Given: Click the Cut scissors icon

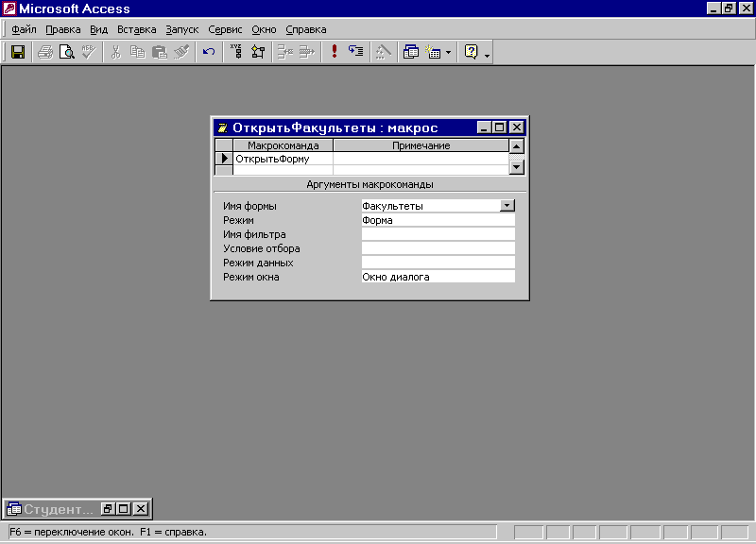Looking at the screenshot, I should coord(115,52).
